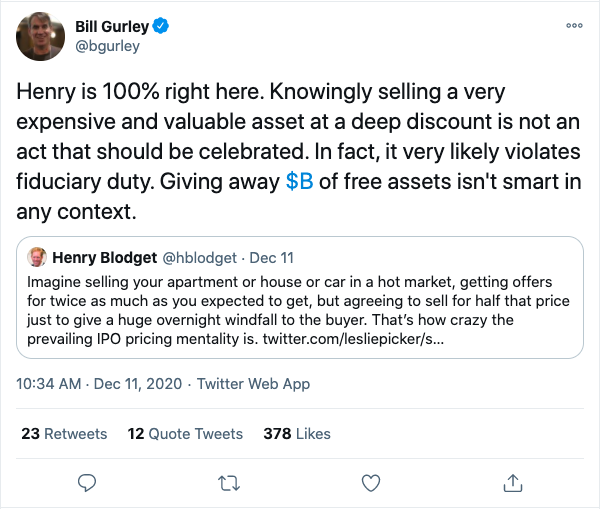Show the 378 Likes list
Viewport: 600px width, 509px height.
pyautogui.click(x=296, y=434)
